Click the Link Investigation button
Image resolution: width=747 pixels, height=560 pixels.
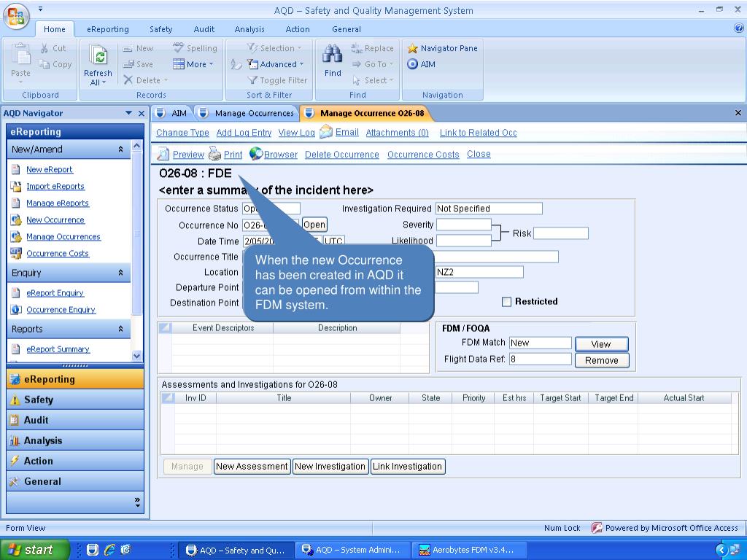[407, 467]
